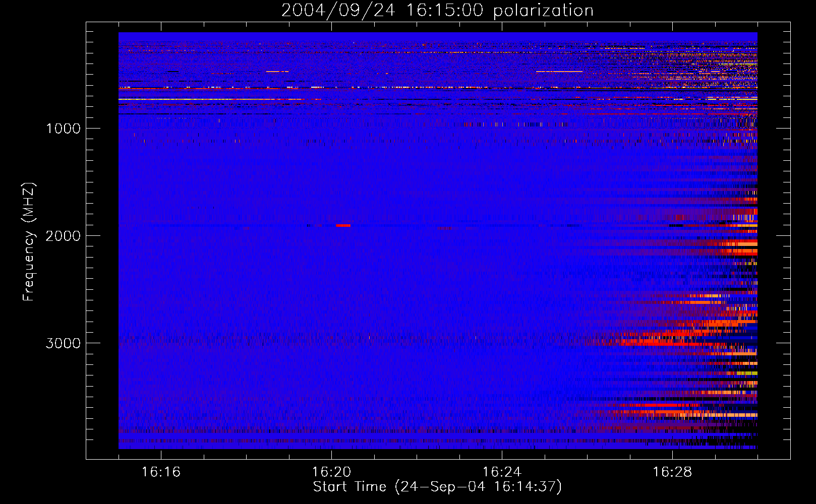Click the 2000 frequency tick label
The height and width of the screenshot is (504, 816).
point(63,236)
